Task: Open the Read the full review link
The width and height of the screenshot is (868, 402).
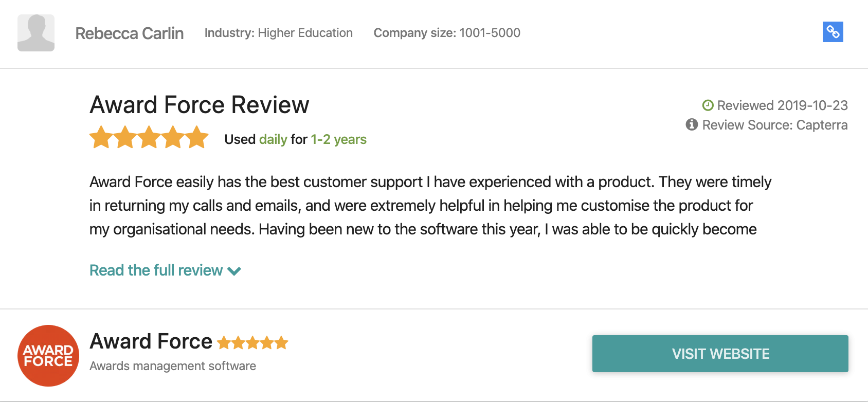Action: point(156,270)
